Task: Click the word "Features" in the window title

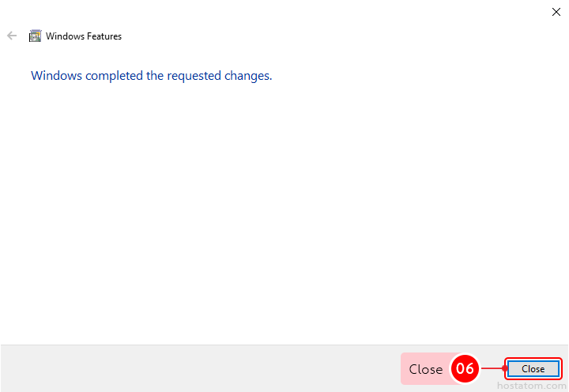Action: (x=104, y=36)
